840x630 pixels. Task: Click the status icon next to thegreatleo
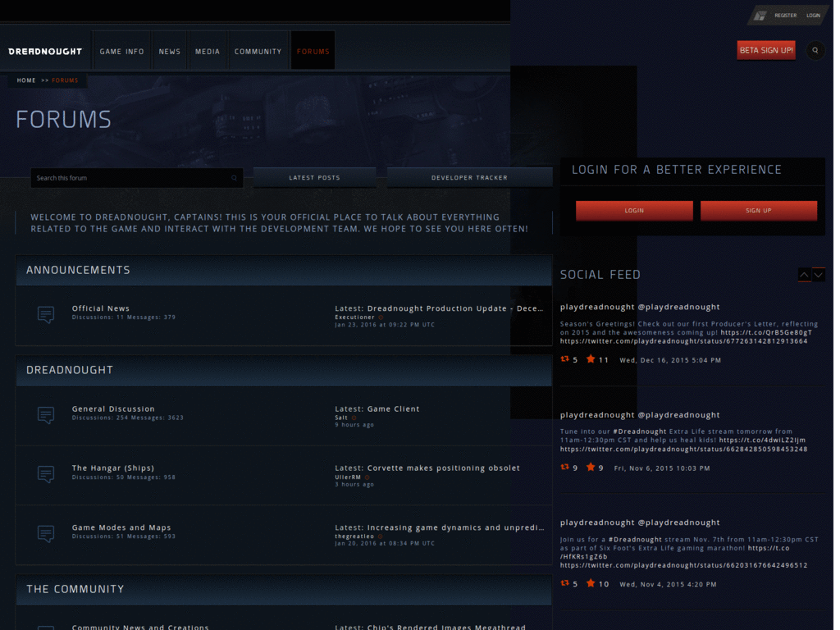[381, 536]
